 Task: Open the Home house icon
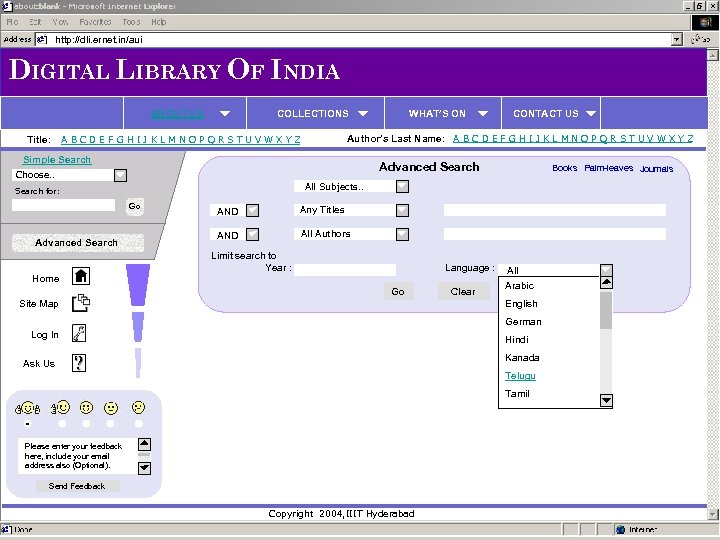coord(81,276)
